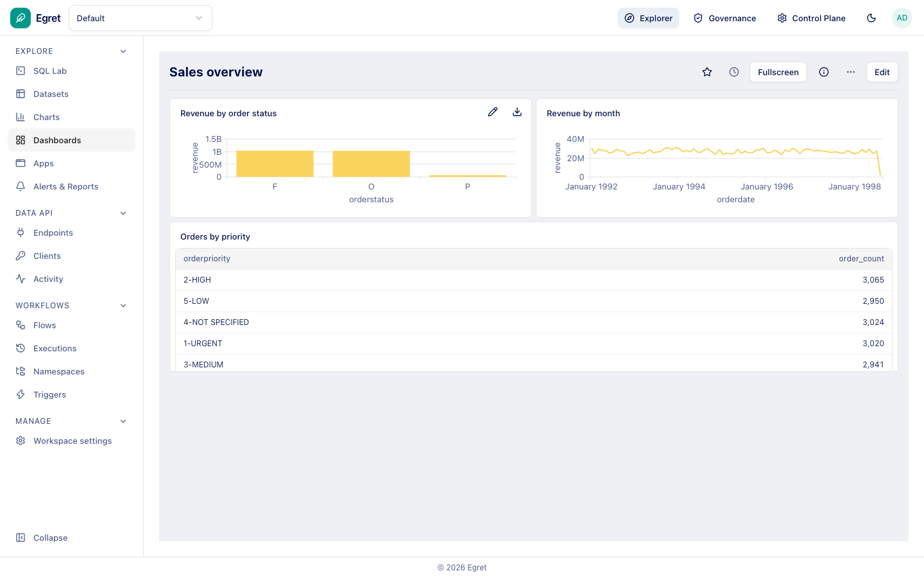The width and height of the screenshot is (924, 578).
Task: Open the AD user avatar menu
Action: [902, 18]
